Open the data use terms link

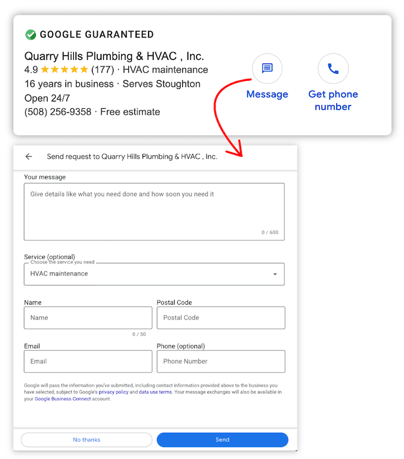click(x=155, y=392)
